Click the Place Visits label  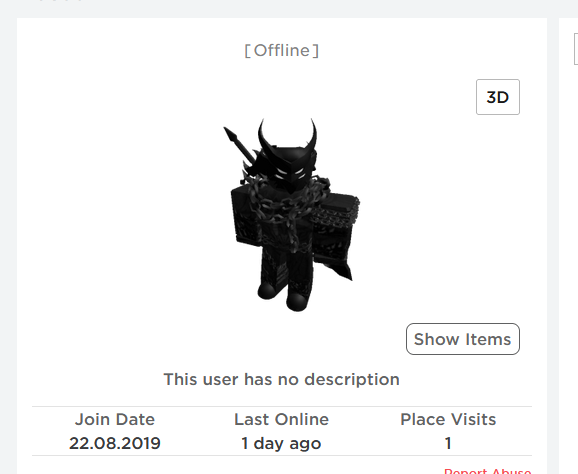click(448, 419)
